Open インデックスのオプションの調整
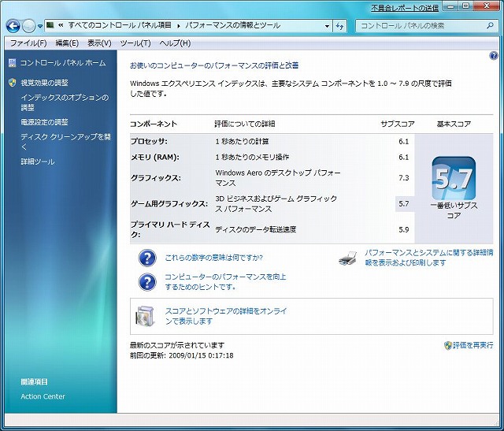This screenshot has width=504, height=431. (65, 102)
